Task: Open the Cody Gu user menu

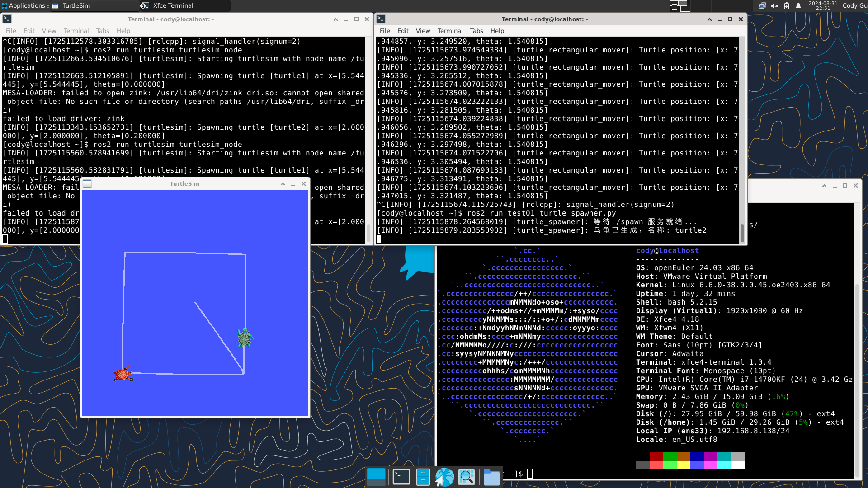Action: point(854,6)
